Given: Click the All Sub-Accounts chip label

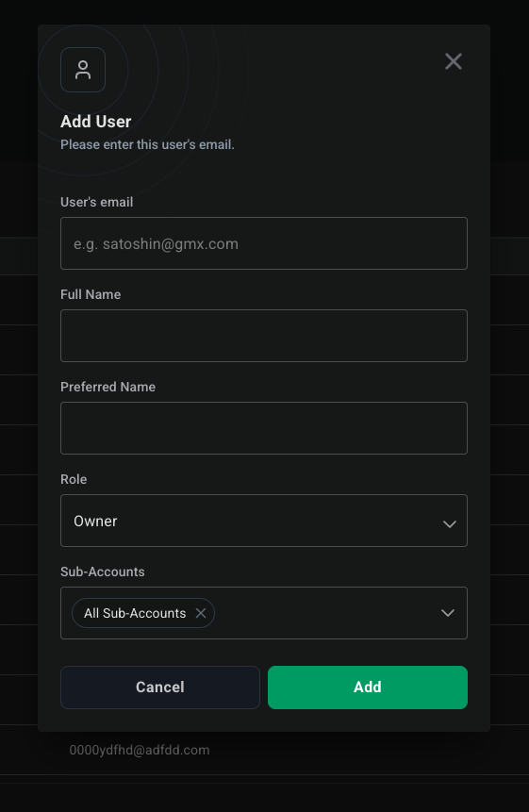Looking at the screenshot, I should pos(135,613).
